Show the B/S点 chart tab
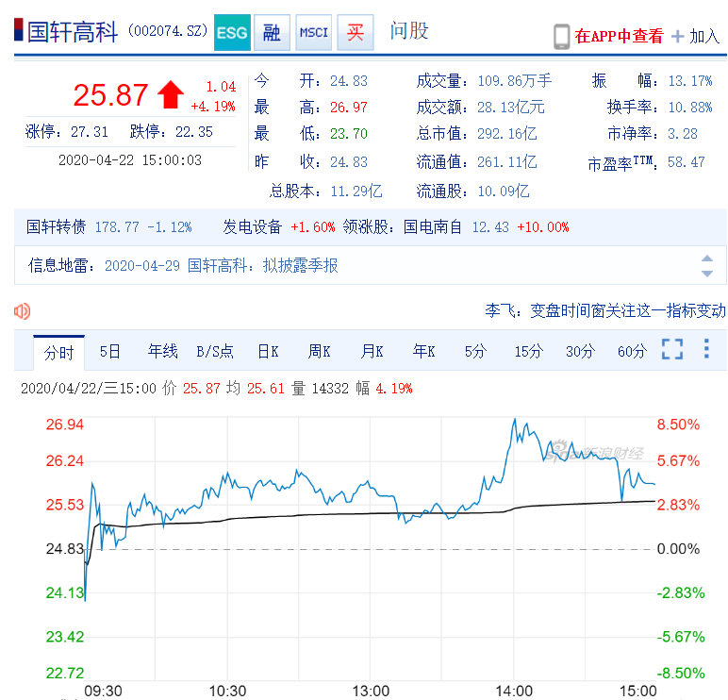Screen dimensions: 728x700 (215, 352)
